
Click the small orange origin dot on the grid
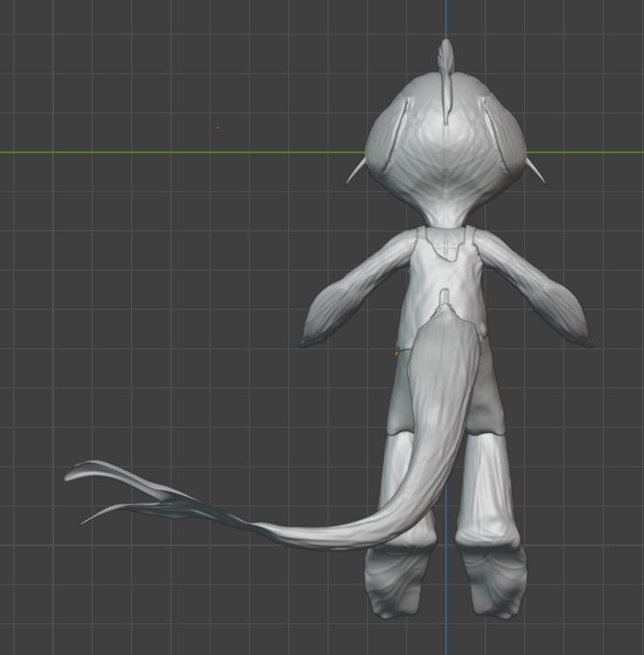[217, 128]
